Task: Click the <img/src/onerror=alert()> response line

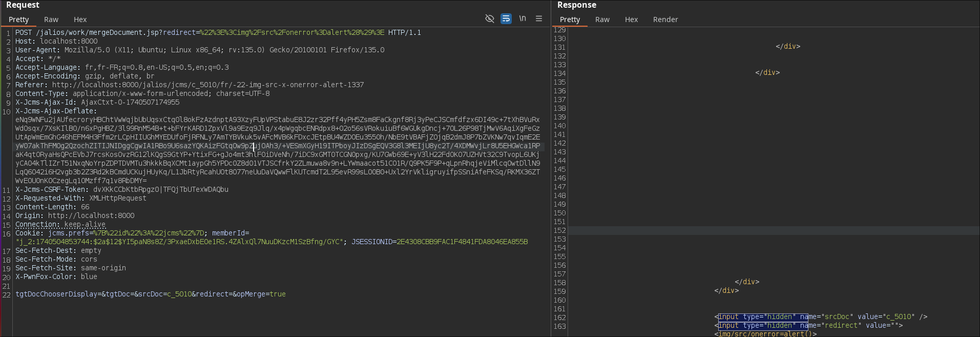Action: (x=765, y=334)
